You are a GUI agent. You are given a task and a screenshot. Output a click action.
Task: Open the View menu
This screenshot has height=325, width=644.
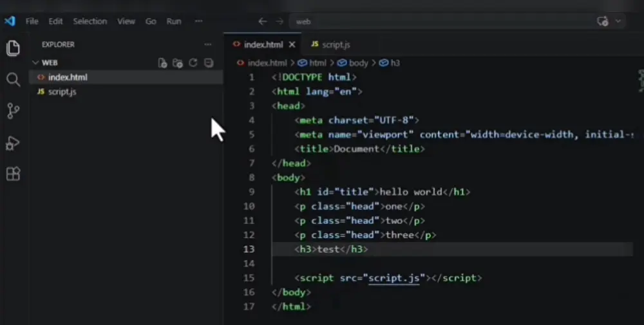click(126, 21)
